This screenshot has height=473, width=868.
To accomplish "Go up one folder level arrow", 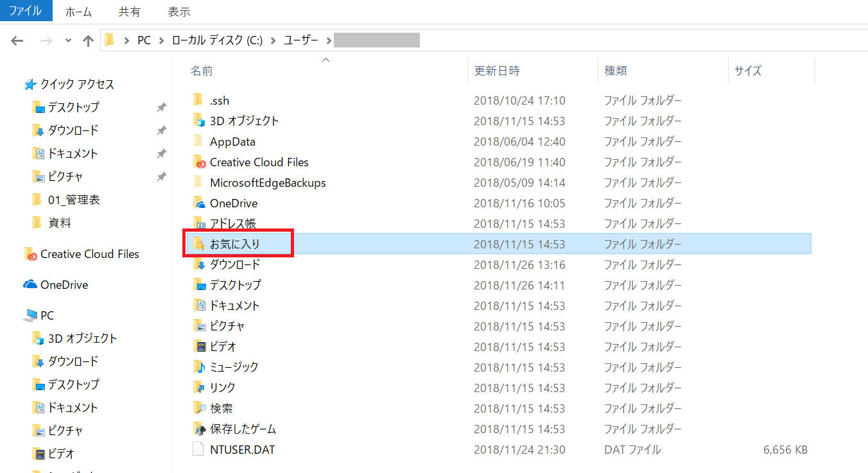I will pyautogui.click(x=89, y=40).
